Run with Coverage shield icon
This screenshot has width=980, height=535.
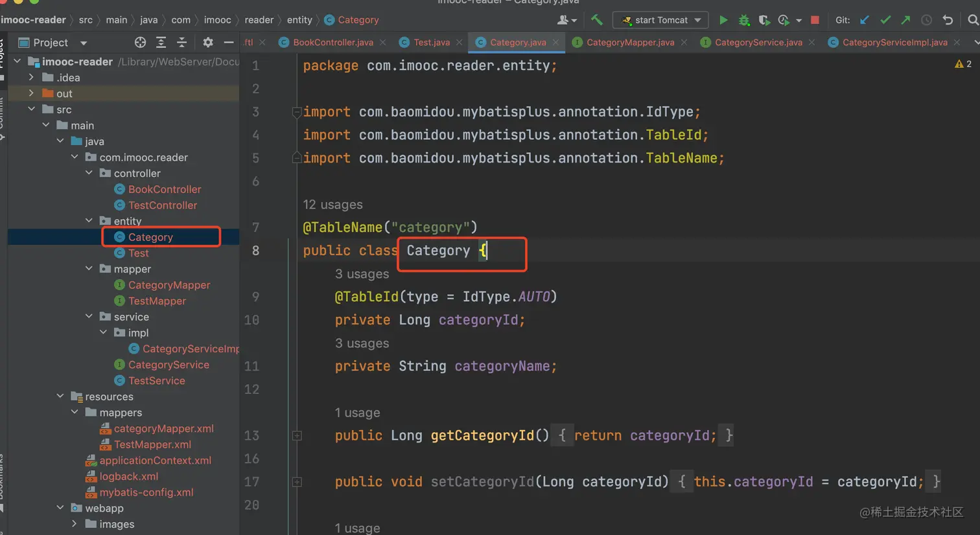pyautogui.click(x=764, y=20)
